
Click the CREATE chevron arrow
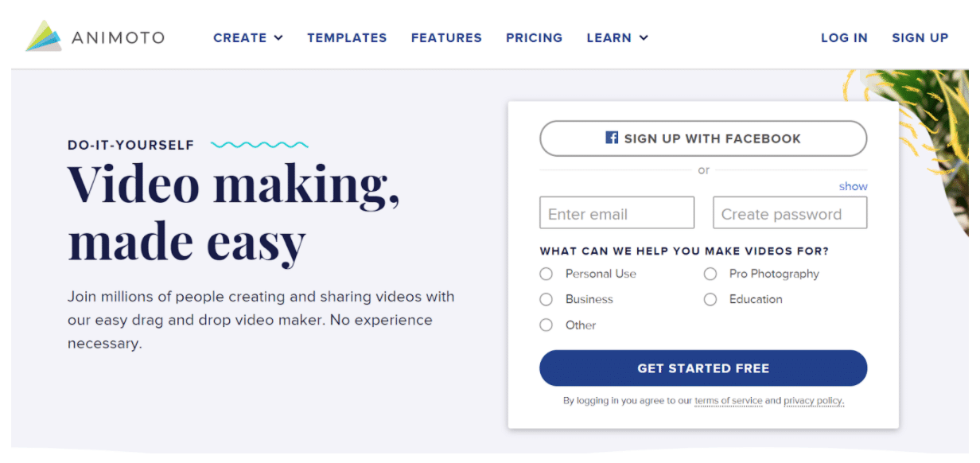pyautogui.click(x=278, y=37)
